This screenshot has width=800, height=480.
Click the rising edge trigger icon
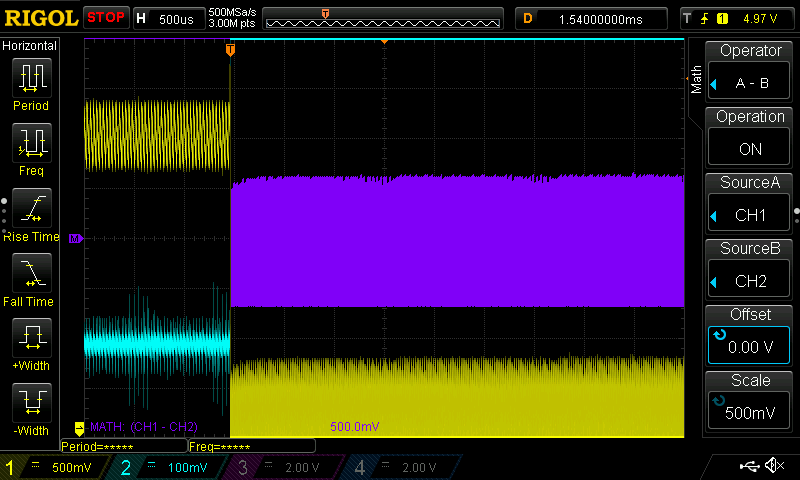pyautogui.click(x=705, y=19)
